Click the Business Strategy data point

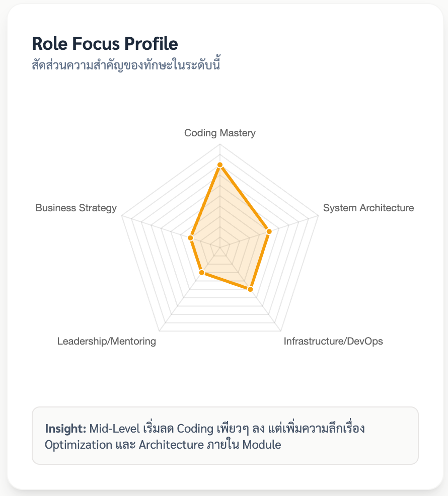coord(191,237)
